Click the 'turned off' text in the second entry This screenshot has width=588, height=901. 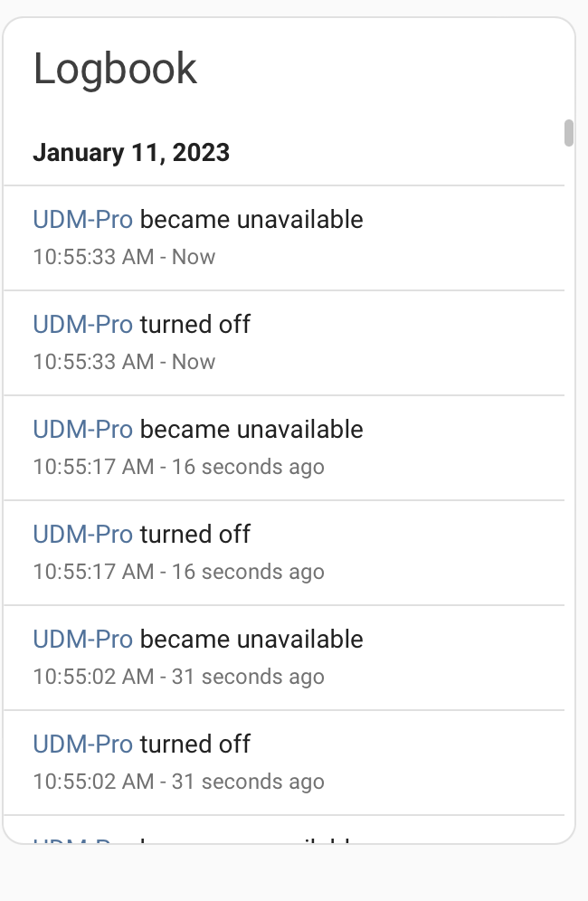(x=195, y=324)
